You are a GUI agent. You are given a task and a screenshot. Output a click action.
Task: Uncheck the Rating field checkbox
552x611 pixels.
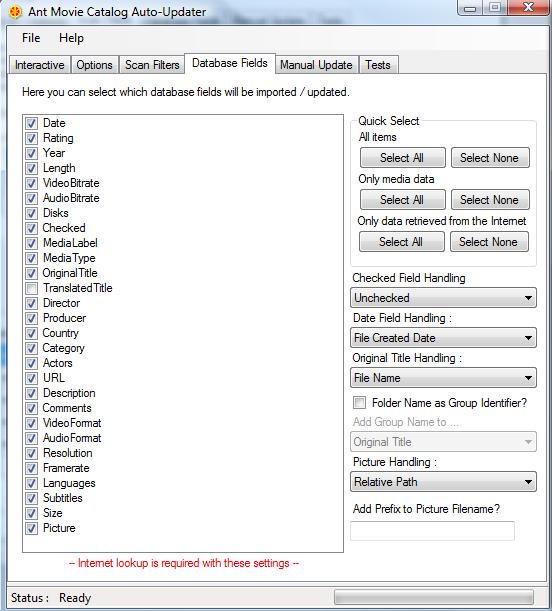tap(32, 138)
